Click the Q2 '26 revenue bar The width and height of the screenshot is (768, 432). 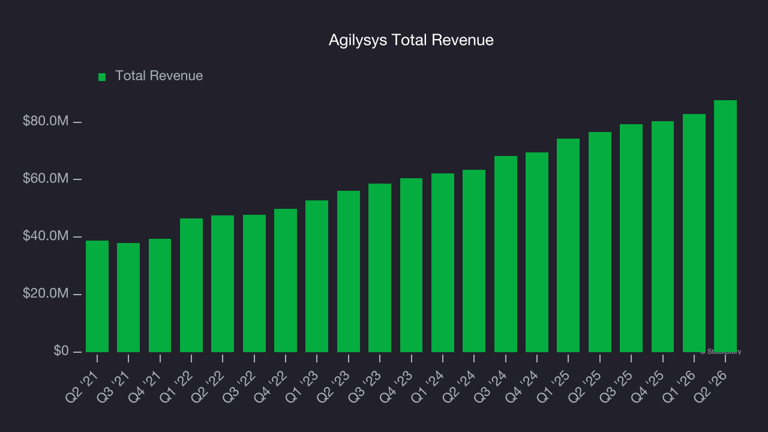point(725,226)
